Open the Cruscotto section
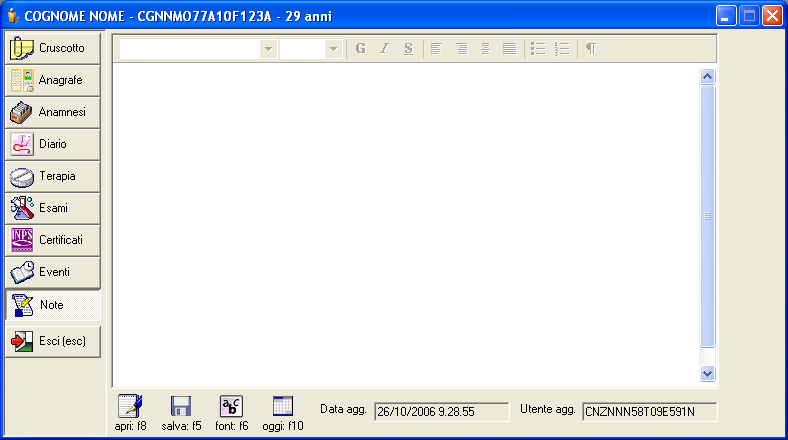Image resolution: width=788 pixels, height=440 pixels. coord(53,48)
